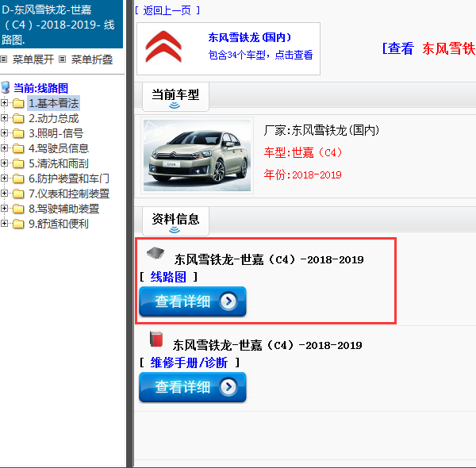Expand the 4.驾驶员信息 tree node

(x=4, y=148)
